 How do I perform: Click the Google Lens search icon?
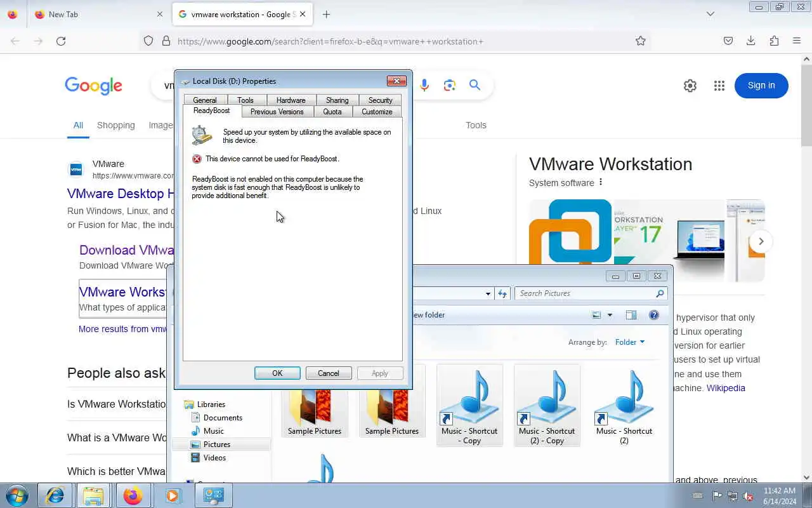pos(450,85)
